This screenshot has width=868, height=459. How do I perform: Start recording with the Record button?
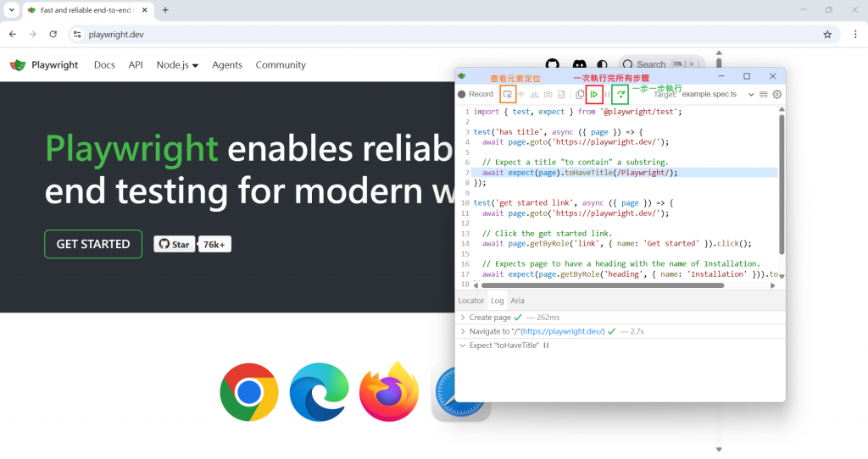tap(476, 94)
